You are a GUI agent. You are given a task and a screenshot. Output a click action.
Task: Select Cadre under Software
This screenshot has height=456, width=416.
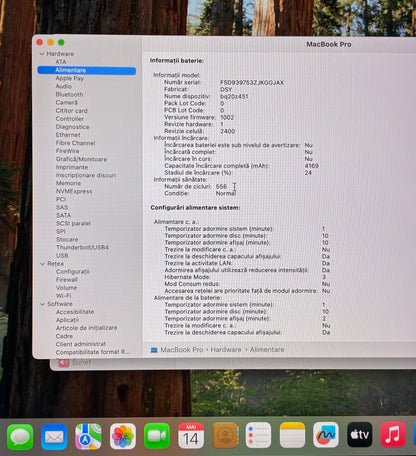point(64,336)
